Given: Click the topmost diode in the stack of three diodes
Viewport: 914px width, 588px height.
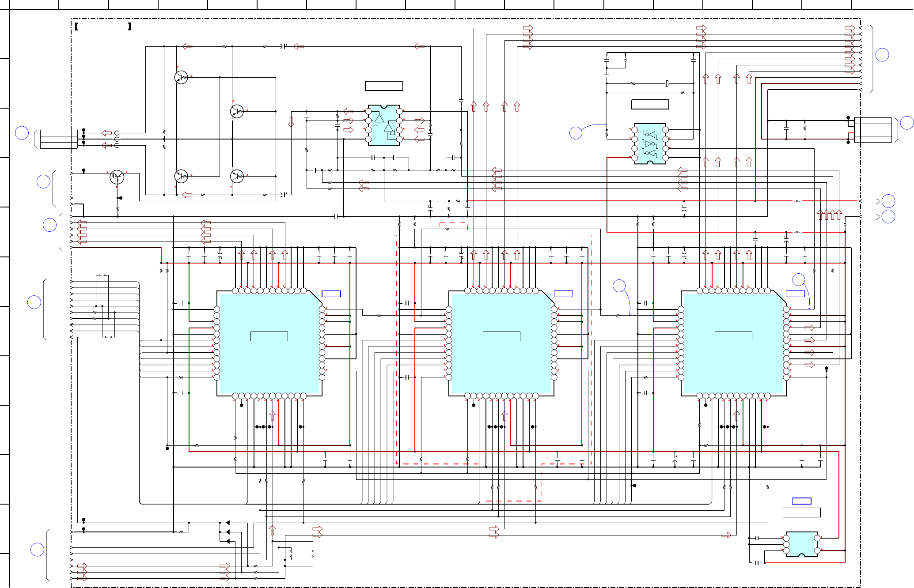Looking at the screenshot, I should click(x=228, y=523).
